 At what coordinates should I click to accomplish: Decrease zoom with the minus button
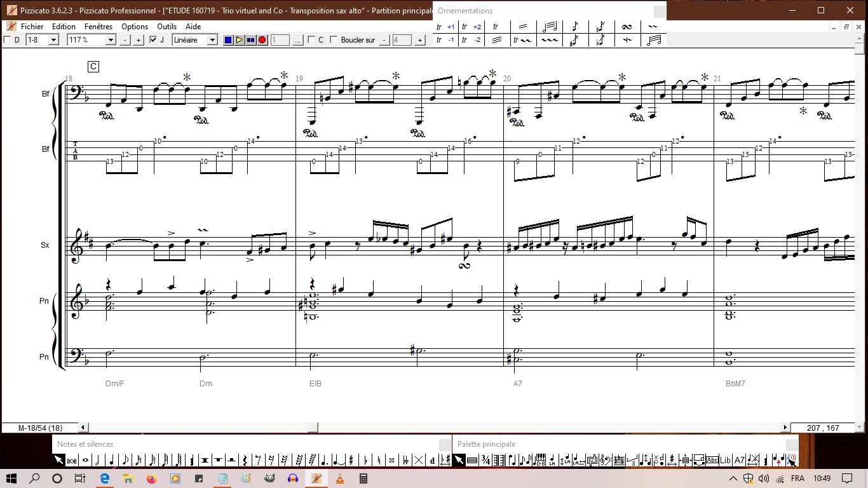125,40
